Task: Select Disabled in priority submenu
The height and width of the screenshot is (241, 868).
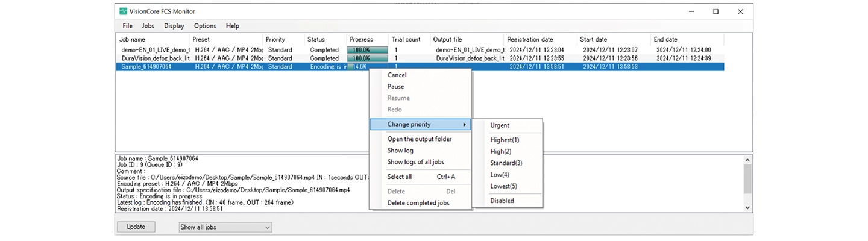Action: tap(502, 201)
